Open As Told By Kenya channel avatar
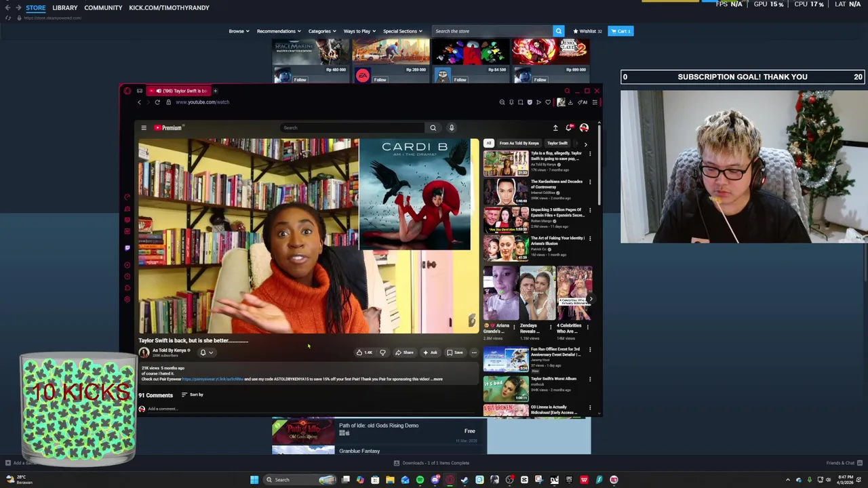Viewport: 868px width, 488px height. (x=144, y=352)
